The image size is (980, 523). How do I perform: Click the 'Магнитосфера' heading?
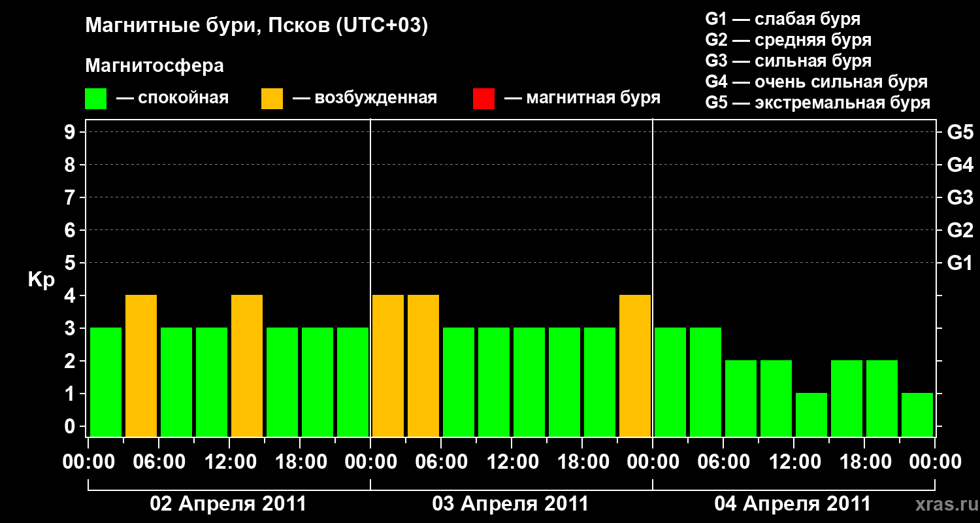(x=155, y=66)
